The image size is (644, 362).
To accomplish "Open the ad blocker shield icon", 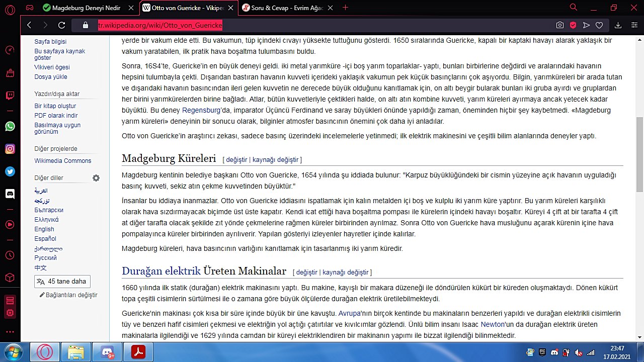I will coord(573,25).
